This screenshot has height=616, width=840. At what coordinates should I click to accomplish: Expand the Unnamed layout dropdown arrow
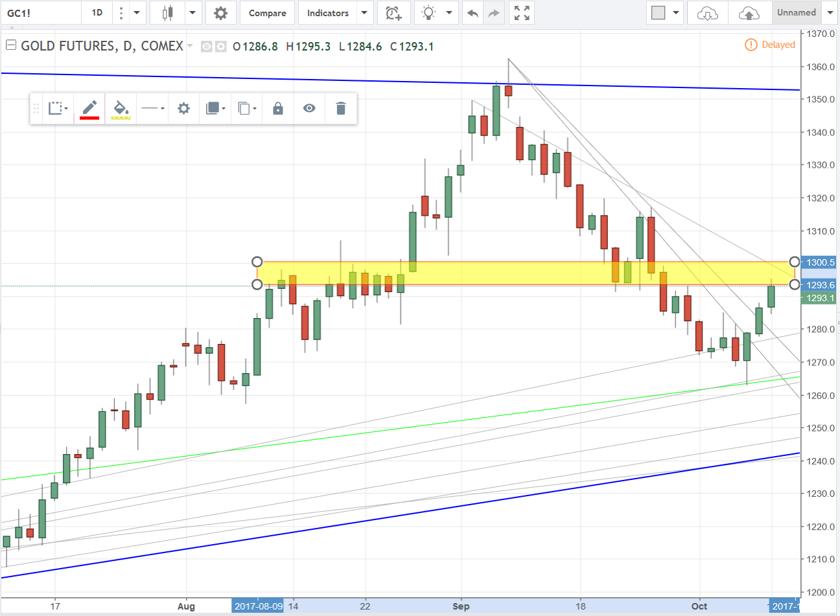(x=830, y=13)
